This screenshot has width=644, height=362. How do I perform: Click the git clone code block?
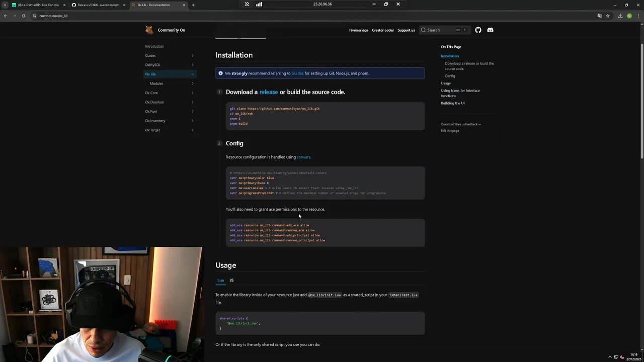325,116
